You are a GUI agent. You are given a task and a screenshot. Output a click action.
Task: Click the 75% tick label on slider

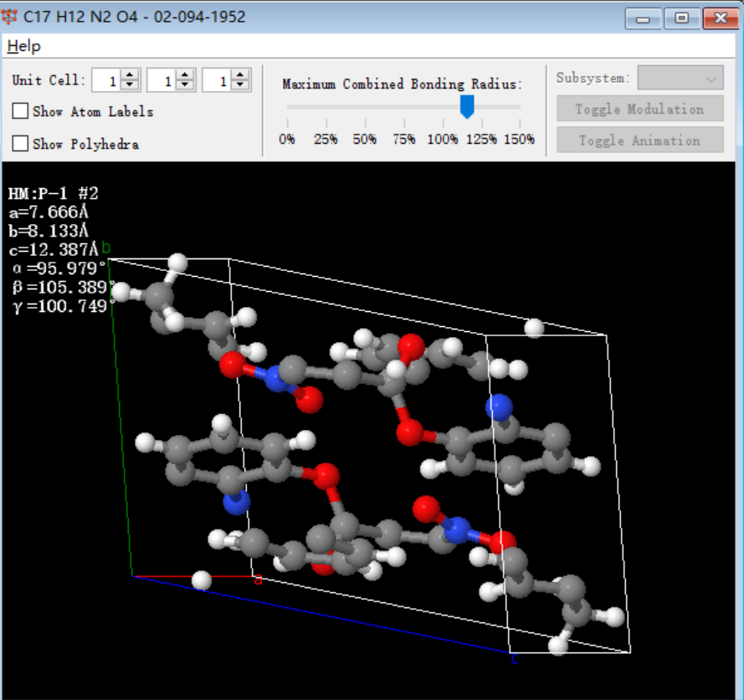403,140
